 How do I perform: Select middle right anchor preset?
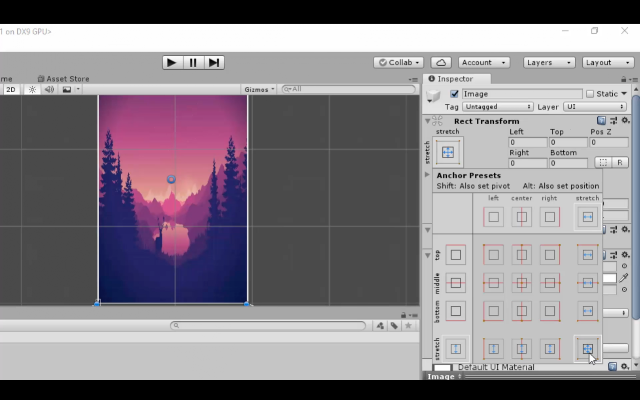pos(550,283)
